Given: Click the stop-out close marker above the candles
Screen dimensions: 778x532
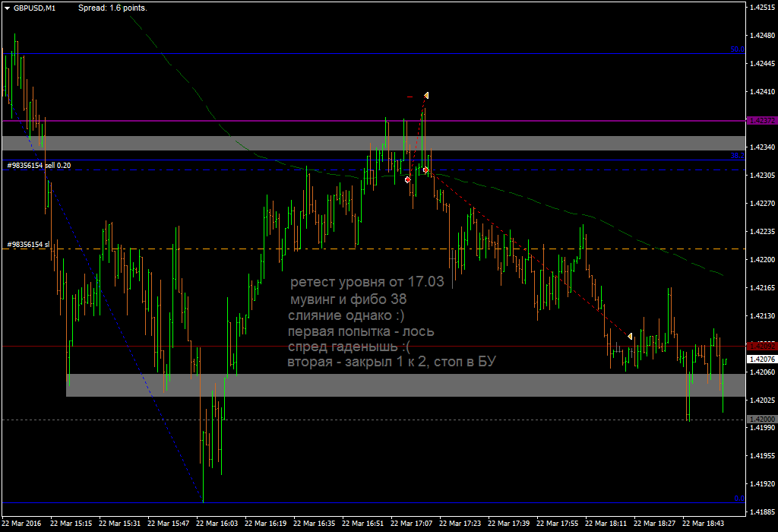Looking at the screenshot, I should tap(426, 95).
